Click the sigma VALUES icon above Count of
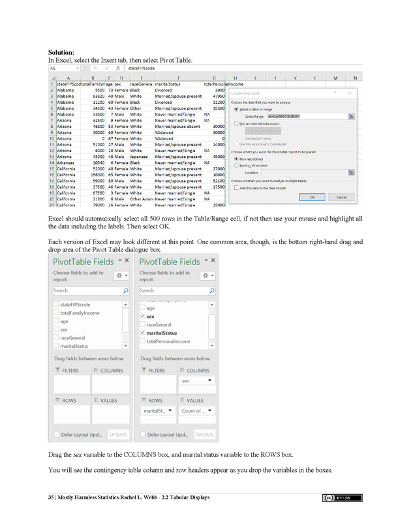This screenshot has height=532, width=411. click(182, 400)
